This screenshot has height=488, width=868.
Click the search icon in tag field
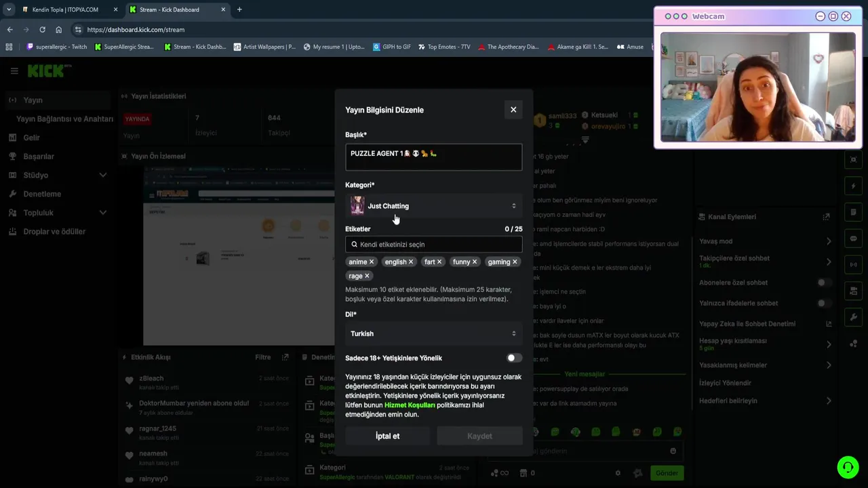(x=354, y=245)
